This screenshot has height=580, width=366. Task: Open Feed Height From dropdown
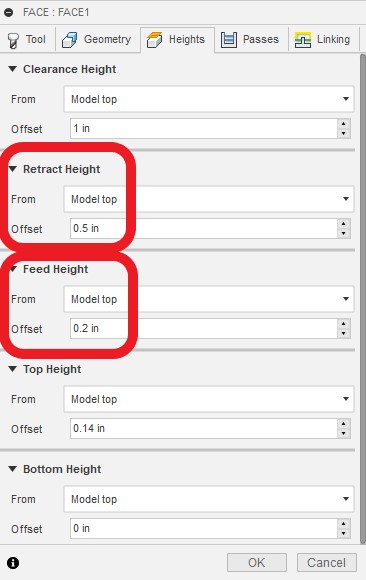point(209,299)
